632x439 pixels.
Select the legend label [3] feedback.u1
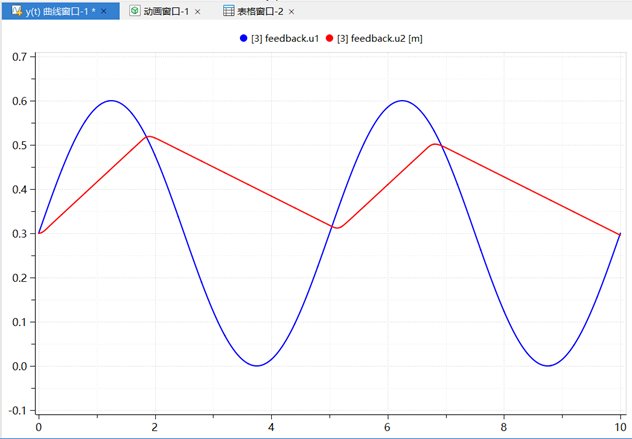click(x=285, y=39)
